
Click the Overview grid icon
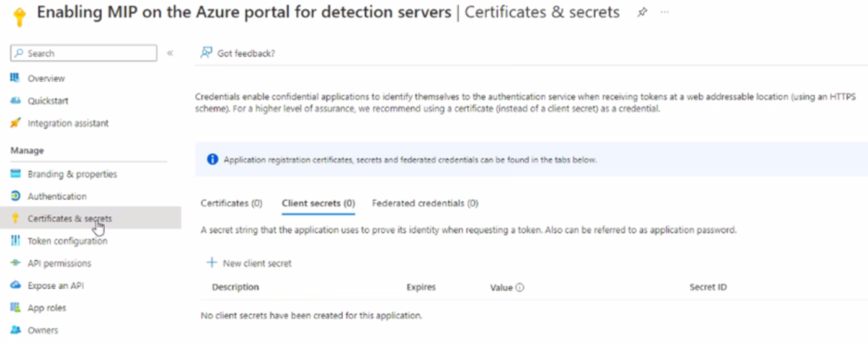15,78
